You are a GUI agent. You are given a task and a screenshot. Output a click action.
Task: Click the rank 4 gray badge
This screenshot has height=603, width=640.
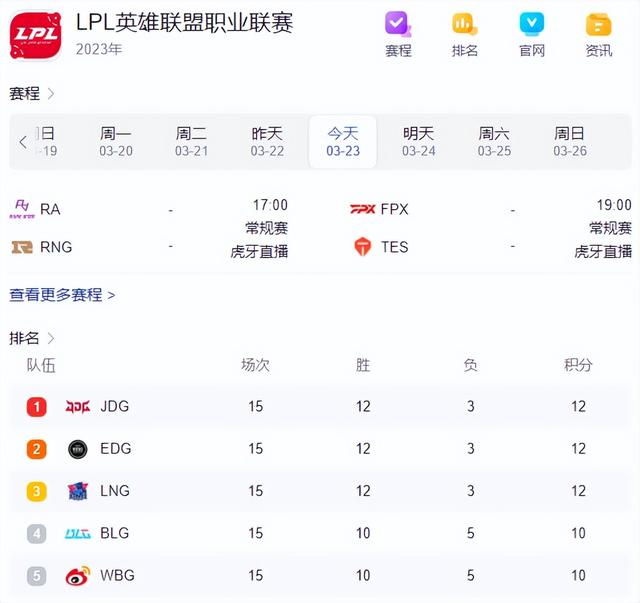36,533
